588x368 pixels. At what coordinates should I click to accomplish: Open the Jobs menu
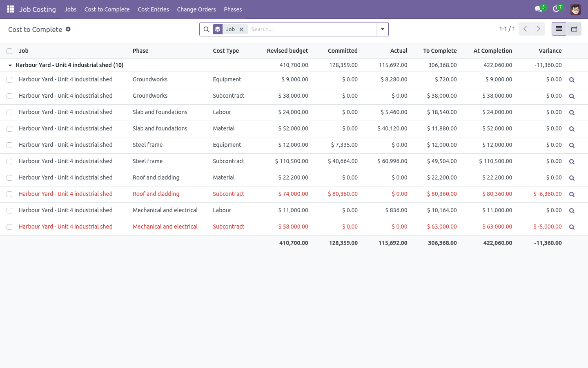pos(70,9)
